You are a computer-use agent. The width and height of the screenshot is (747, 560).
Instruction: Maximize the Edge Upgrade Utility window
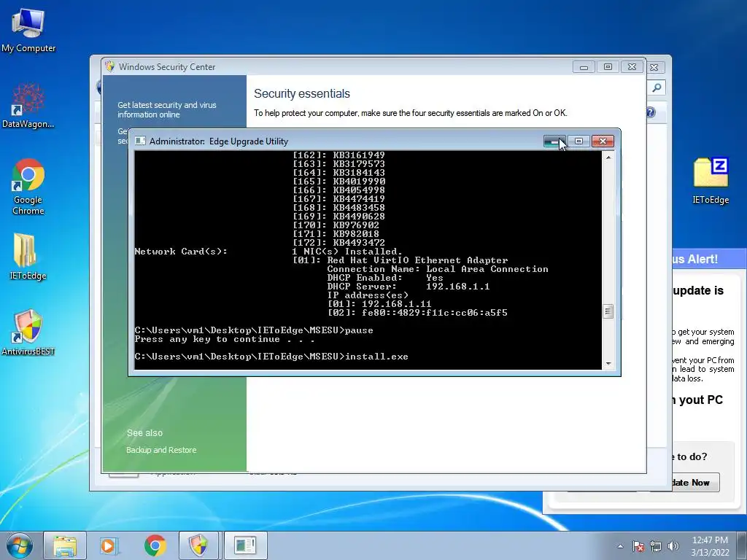578,141
